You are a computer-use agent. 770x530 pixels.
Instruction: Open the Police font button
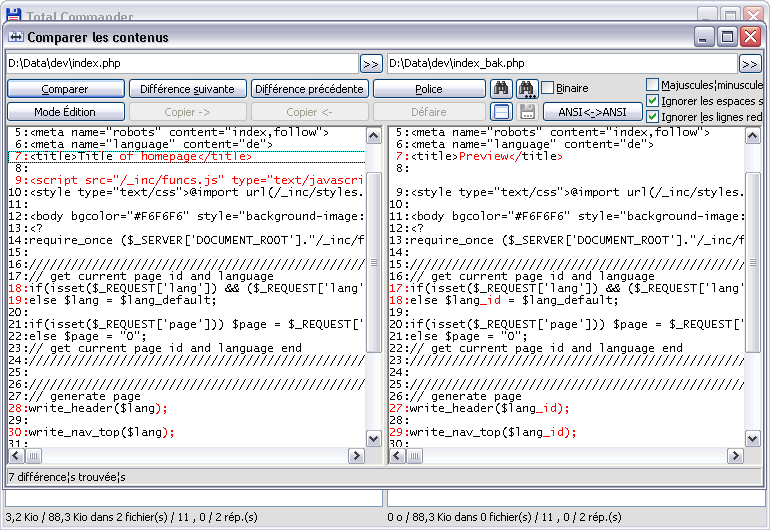pyautogui.click(x=429, y=89)
